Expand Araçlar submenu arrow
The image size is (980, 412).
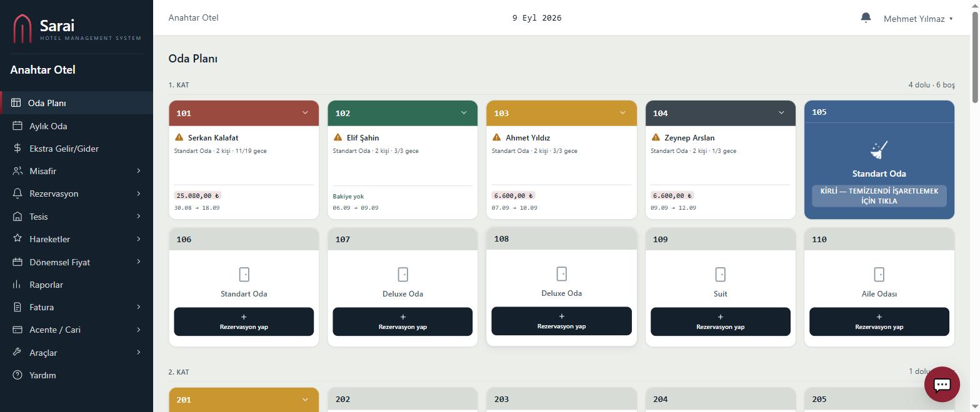click(x=139, y=353)
